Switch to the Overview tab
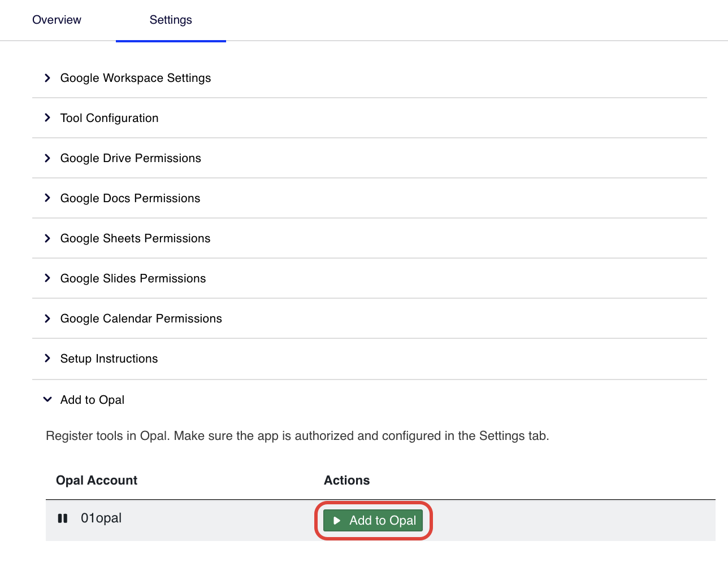Image resolution: width=728 pixels, height=567 pixels. pos(57,20)
